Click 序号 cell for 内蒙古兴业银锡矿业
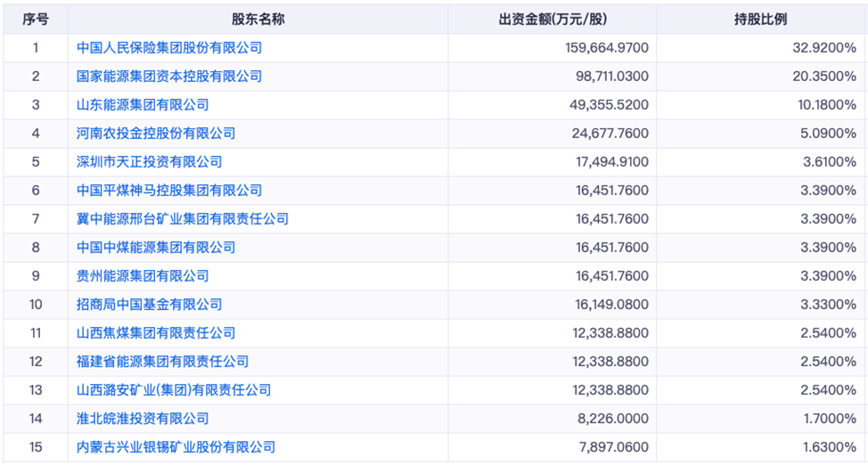This screenshot has width=868, height=465. coord(36,446)
